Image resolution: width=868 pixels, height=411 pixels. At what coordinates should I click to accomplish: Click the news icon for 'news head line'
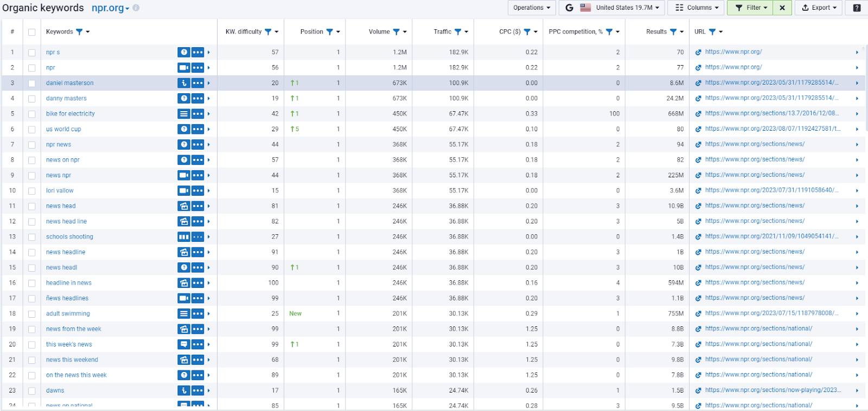click(184, 221)
